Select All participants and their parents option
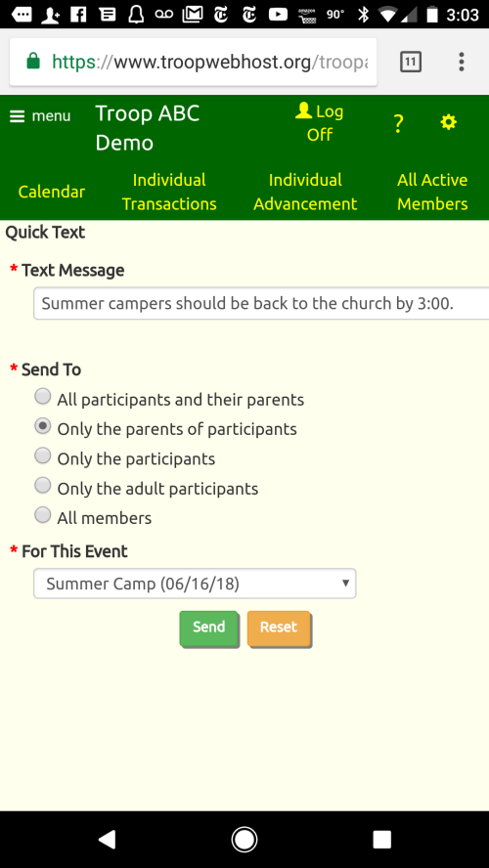 (x=43, y=396)
